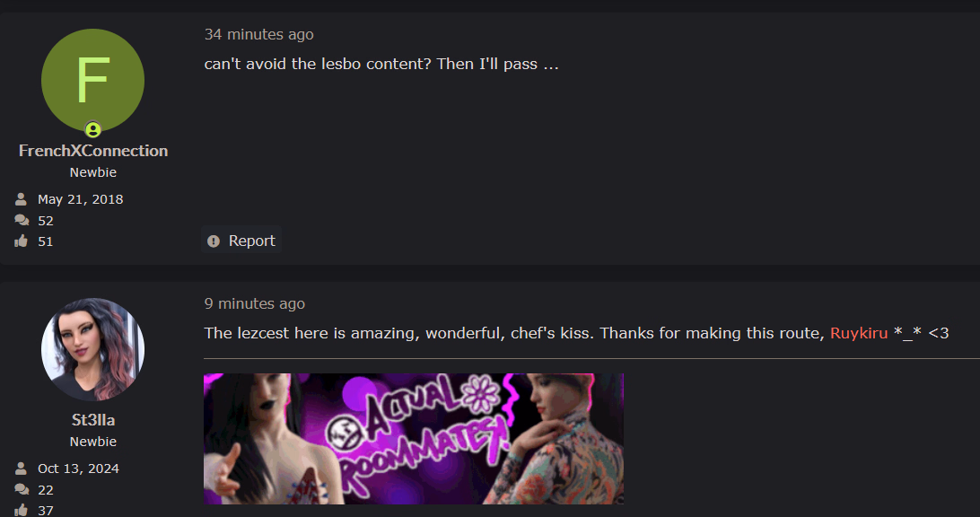
Task: Click the May 21, 2018 join date
Action: click(80, 199)
